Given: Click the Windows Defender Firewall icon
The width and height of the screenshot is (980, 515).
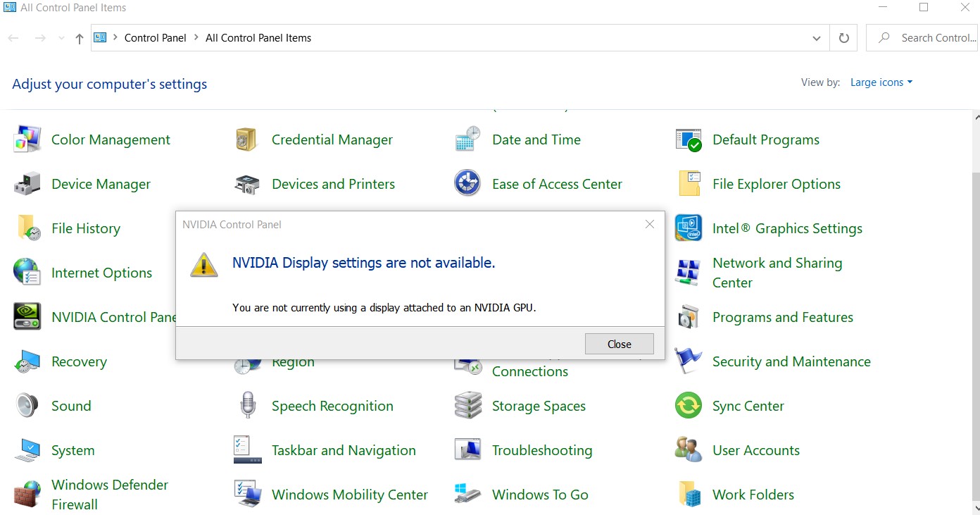Looking at the screenshot, I should click(x=27, y=495).
